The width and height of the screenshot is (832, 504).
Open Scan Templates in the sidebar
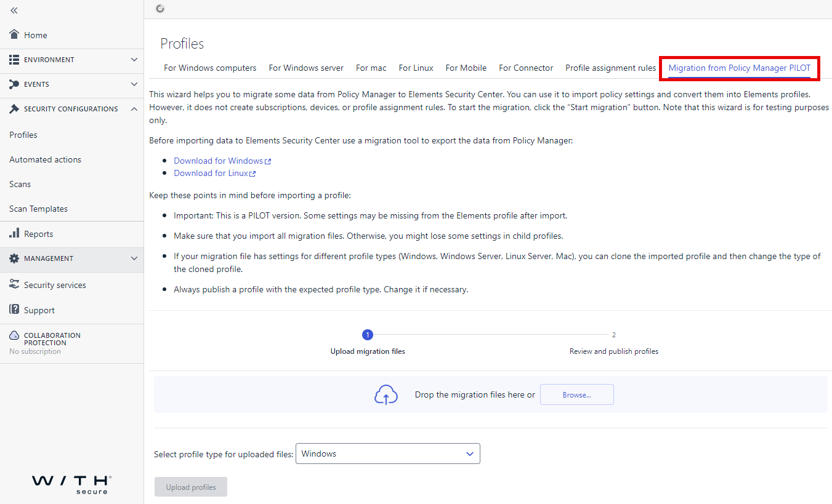[39, 209]
